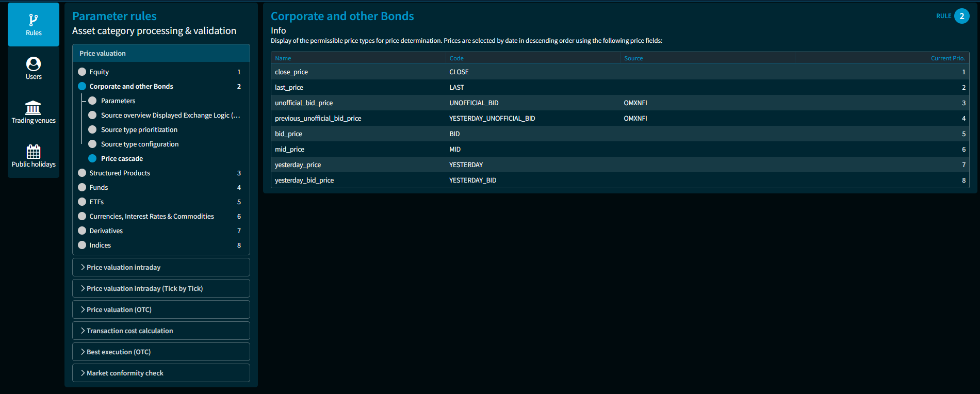Open Corporate and other Bonds tree item
The image size is (980, 394).
pos(131,86)
